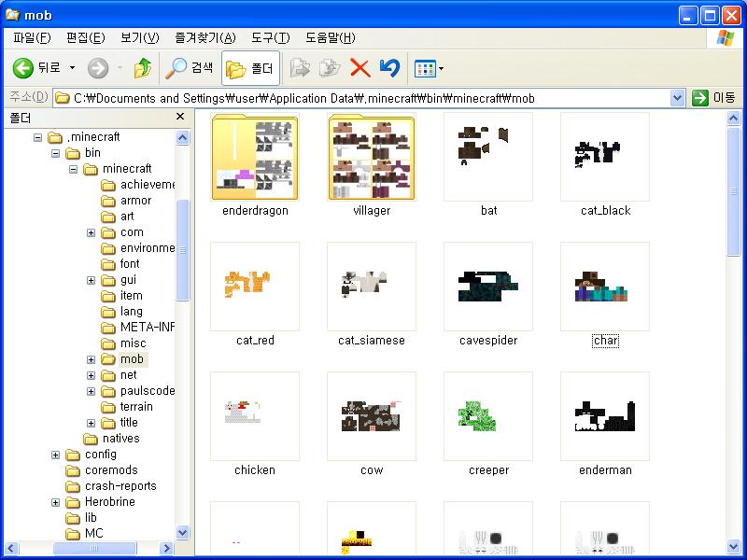Expand the mob folder node
This screenshot has height=560, width=747.
(91, 359)
